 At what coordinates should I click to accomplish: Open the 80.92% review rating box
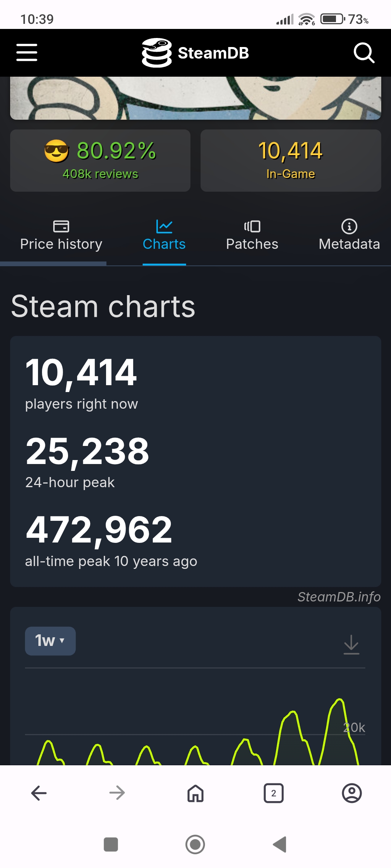pos(100,160)
